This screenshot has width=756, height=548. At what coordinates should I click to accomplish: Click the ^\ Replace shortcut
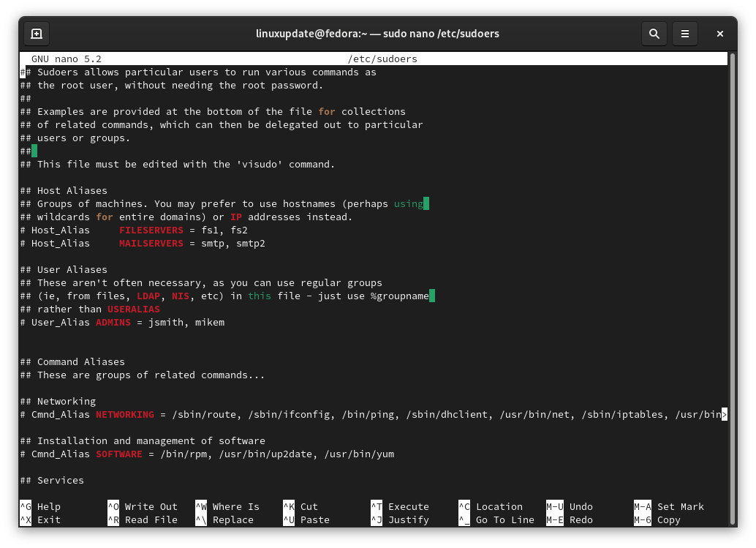coord(224,519)
